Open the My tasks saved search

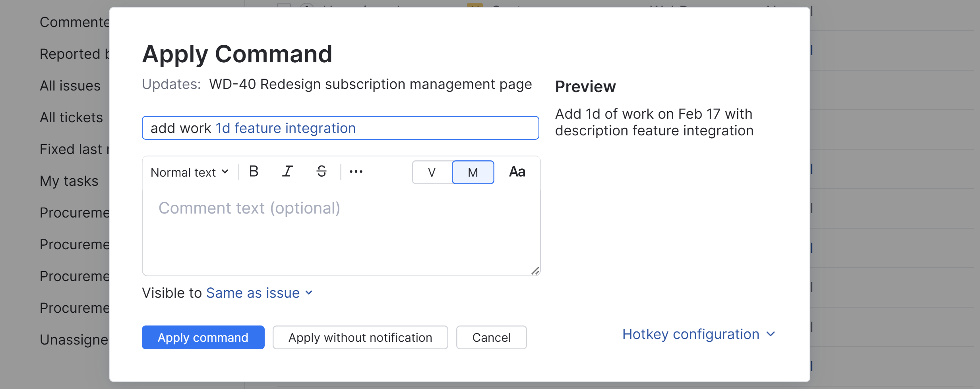pos(69,181)
